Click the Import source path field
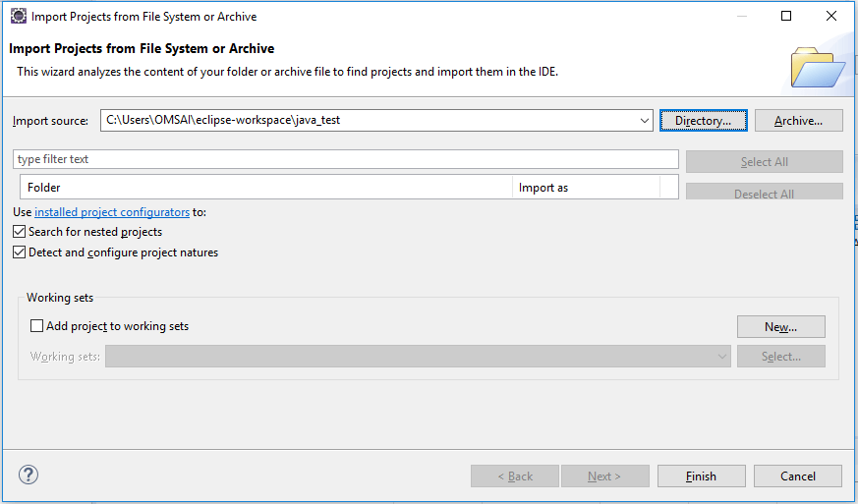The width and height of the screenshot is (858, 504). 368,121
